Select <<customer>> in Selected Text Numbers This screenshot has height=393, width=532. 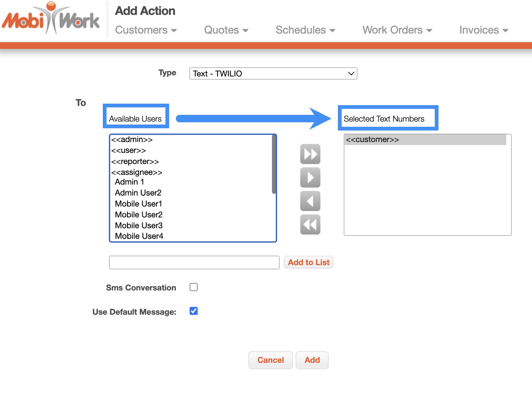point(373,140)
